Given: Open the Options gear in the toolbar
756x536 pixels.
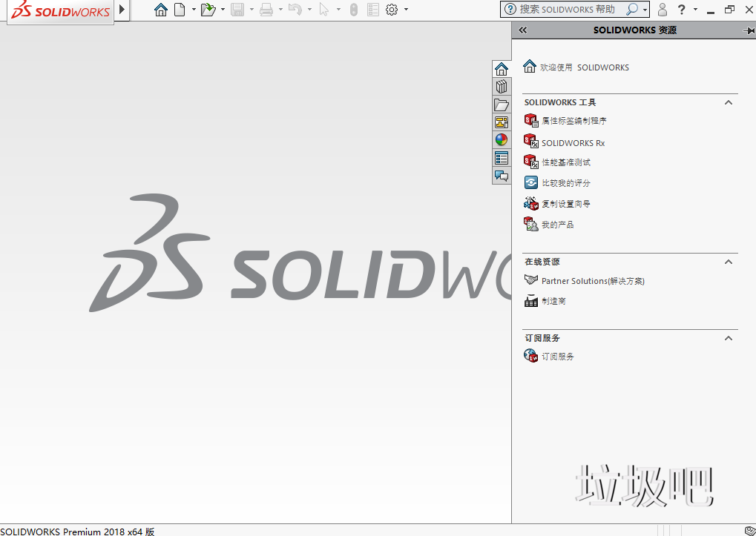Looking at the screenshot, I should 392,10.
